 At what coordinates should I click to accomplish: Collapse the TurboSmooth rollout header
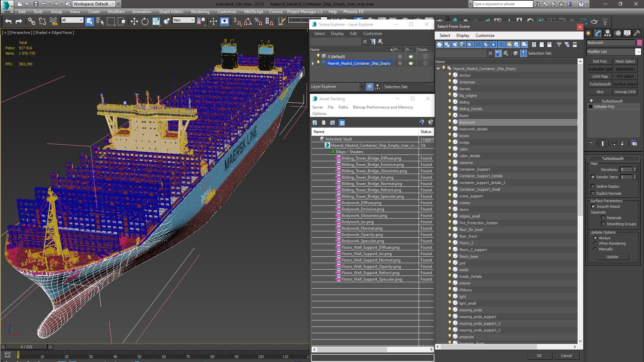pos(612,159)
